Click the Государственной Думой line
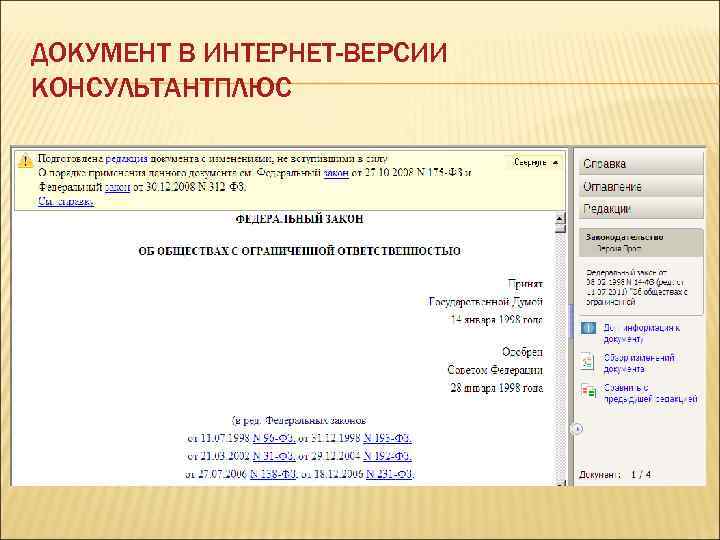720x540 pixels. point(486,302)
